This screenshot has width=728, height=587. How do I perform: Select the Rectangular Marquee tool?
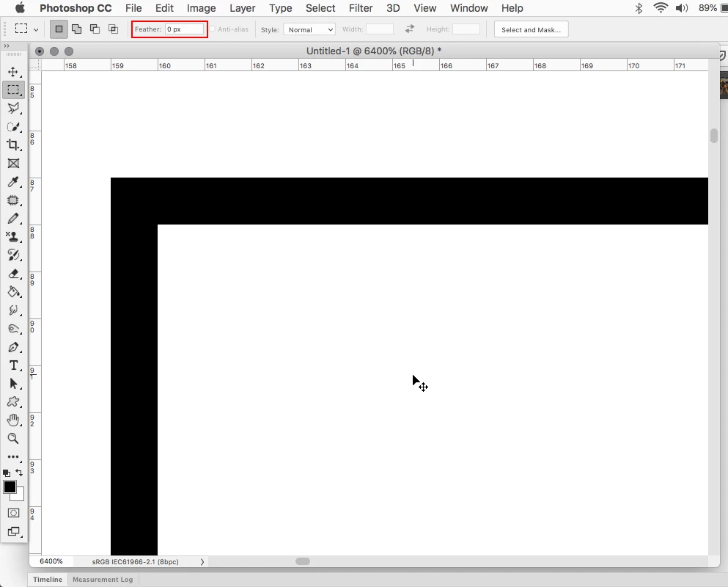click(13, 90)
